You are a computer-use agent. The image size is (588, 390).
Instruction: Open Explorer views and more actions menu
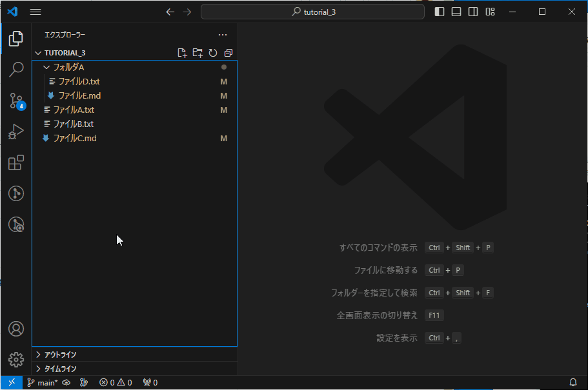click(x=223, y=35)
